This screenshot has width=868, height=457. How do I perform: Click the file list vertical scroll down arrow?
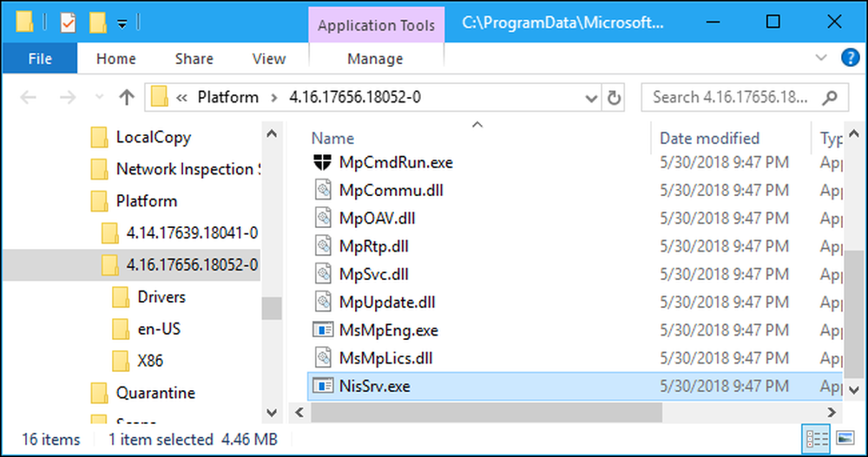click(853, 389)
